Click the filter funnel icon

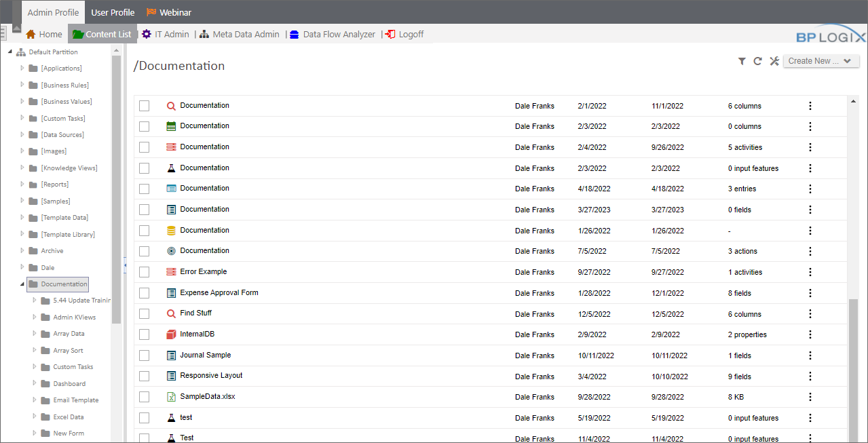[742, 61]
